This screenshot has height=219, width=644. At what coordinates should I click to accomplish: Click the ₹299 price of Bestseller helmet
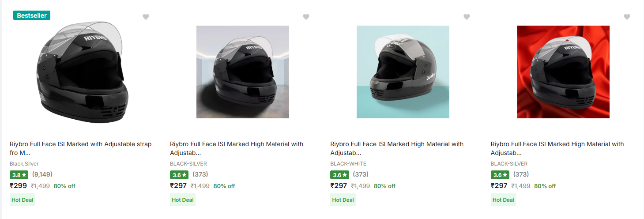pyautogui.click(x=19, y=186)
